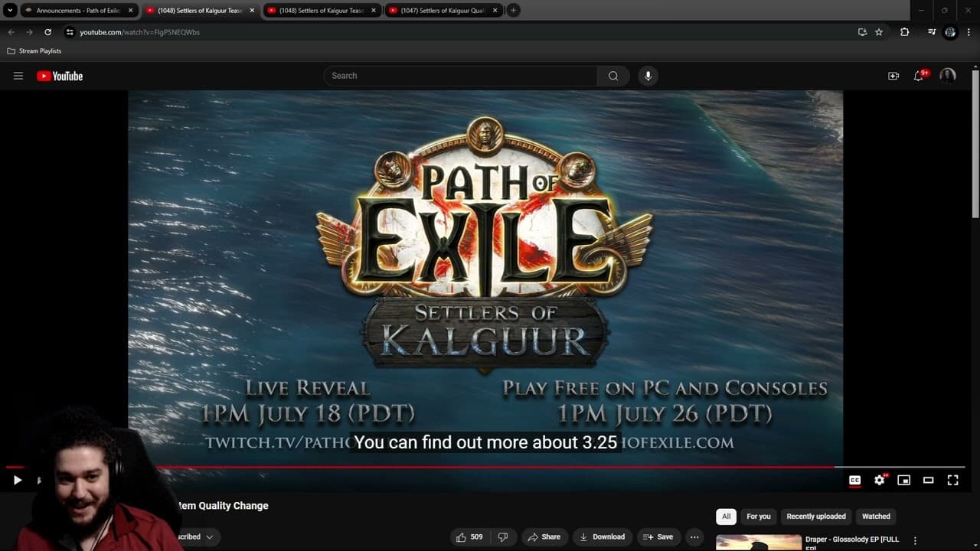Dislike the video
The width and height of the screenshot is (980, 551).
click(503, 536)
